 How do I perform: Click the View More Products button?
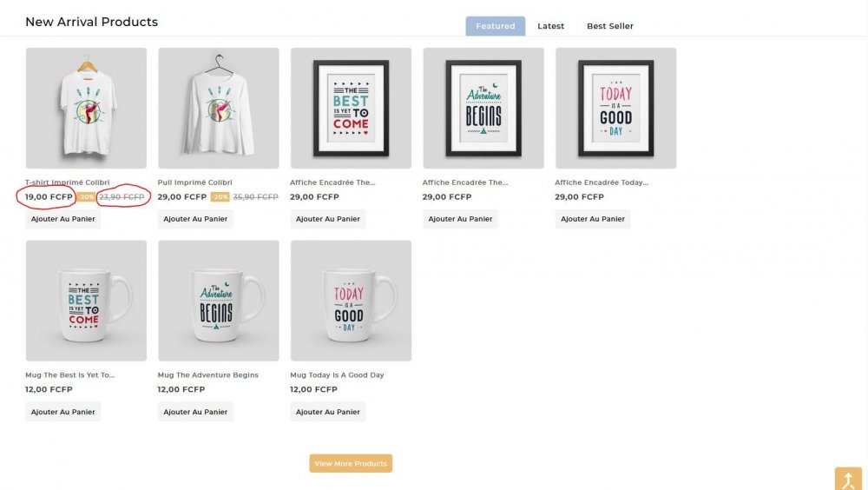click(351, 463)
